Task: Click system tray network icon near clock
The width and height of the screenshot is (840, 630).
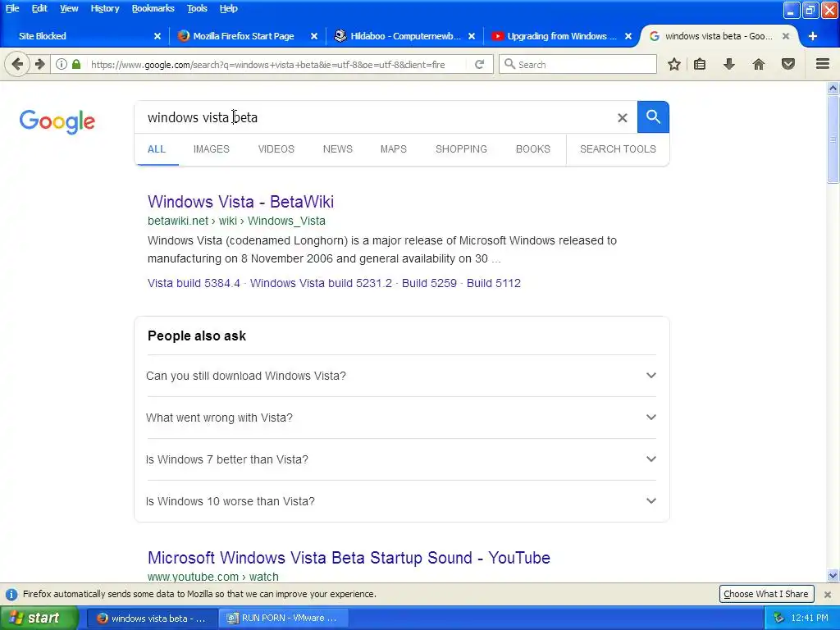Action: click(x=779, y=619)
